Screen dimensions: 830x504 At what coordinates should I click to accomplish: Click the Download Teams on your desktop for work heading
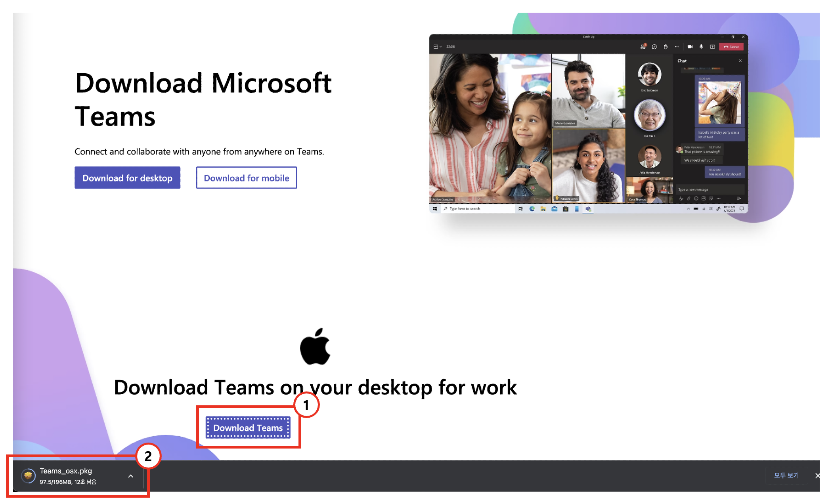[x=316, y=387]
